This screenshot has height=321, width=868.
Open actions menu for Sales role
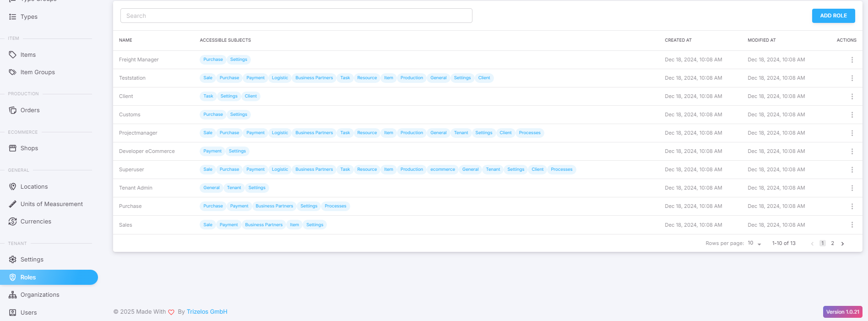point(852,225)
